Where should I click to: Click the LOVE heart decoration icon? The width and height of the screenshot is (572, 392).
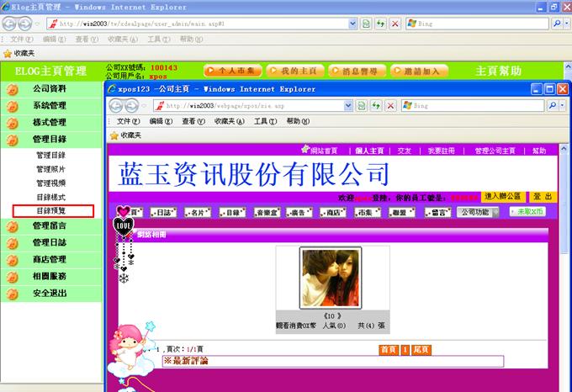(x=124, y=225)
